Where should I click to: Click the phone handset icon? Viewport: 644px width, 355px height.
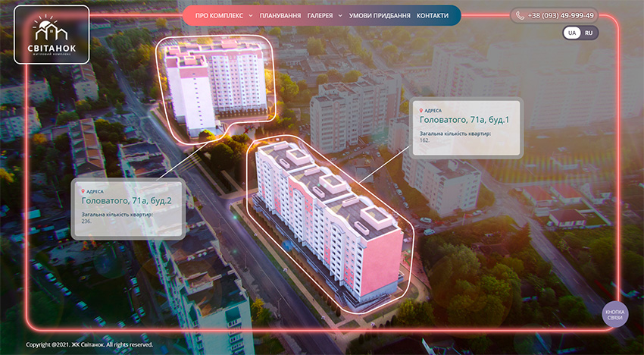pyautogui.click(x=520, y=16)
